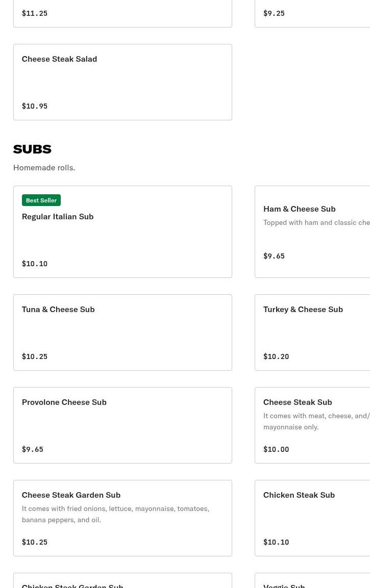Pick the Cheese Steak Sub item
Image resolution: width=370 pixels, height=588 pixels.
tap(312, 425)
